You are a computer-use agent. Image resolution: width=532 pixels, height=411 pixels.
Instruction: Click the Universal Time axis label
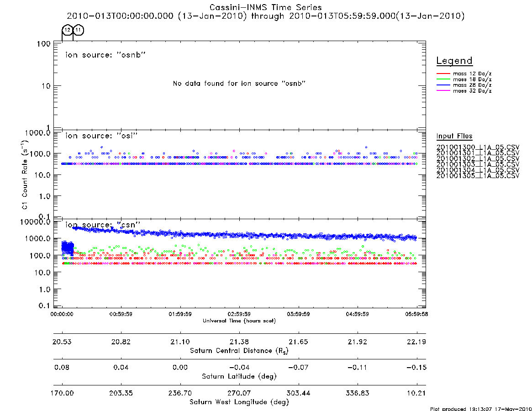(239, 321)
